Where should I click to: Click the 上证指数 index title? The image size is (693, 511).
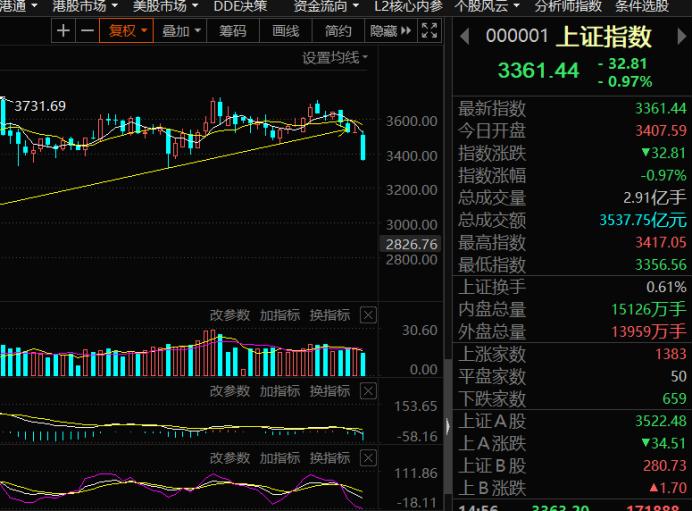(x=602, y=38)
